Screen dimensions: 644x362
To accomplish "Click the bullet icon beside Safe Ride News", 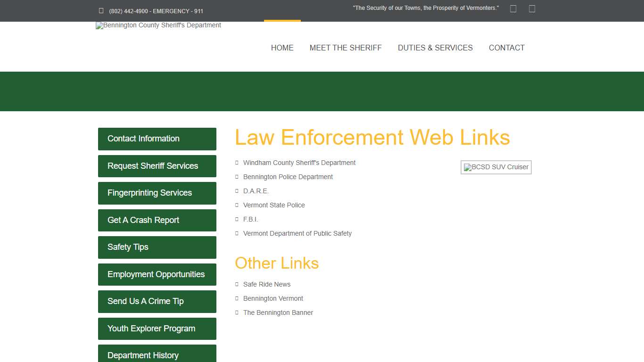I will click(x=237, y=284).
